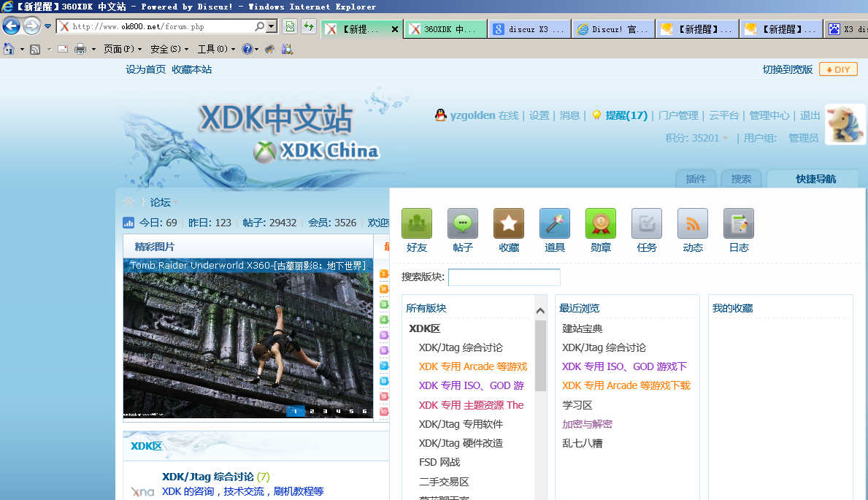This screenshot has height=500, width=868.
Task: Expand the 论坛 breadcrumb dropdown
Action: pos(175,203)
